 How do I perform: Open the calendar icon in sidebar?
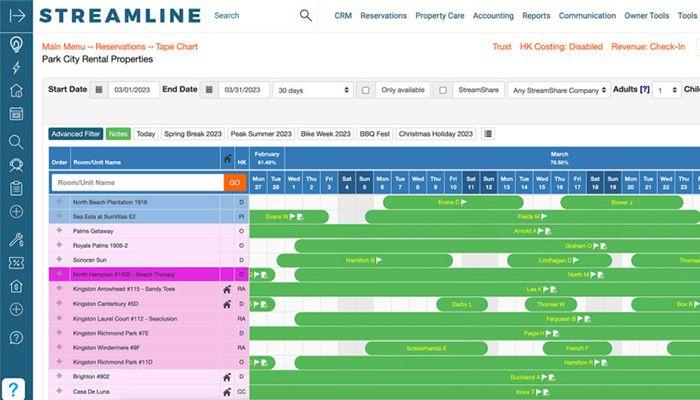16,113
